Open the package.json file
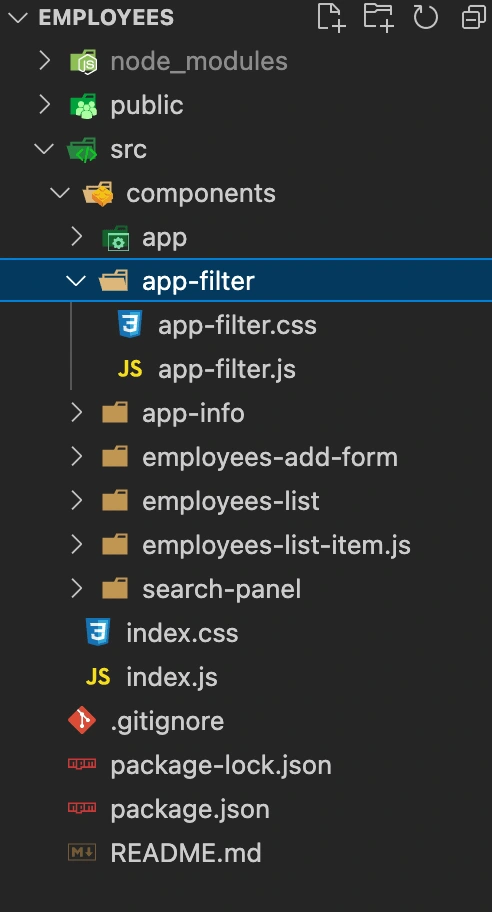 [x=190, y=810]
